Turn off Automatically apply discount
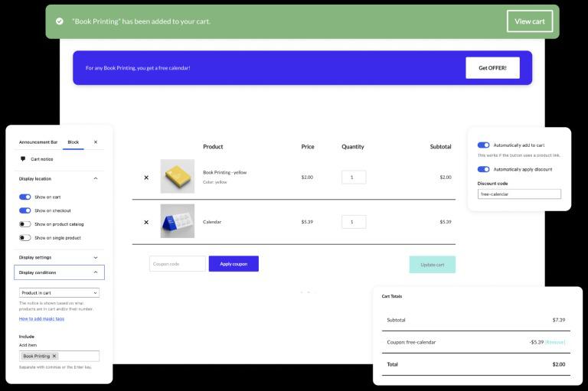Screen dimensions: 588x391 [483, 169]
